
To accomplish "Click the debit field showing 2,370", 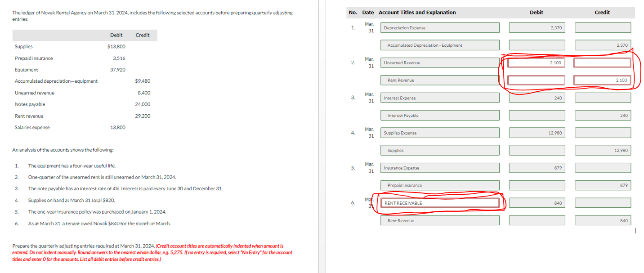I will pyautogui.click(x=537, y=28).
